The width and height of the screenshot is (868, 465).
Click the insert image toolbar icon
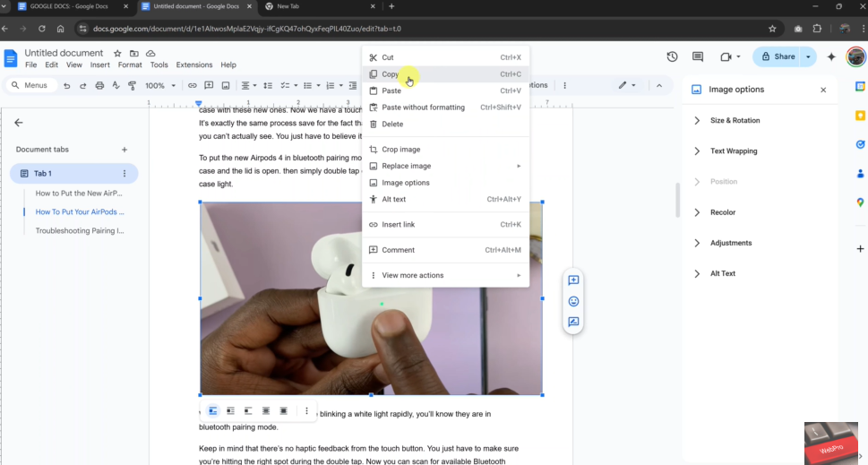226,86
